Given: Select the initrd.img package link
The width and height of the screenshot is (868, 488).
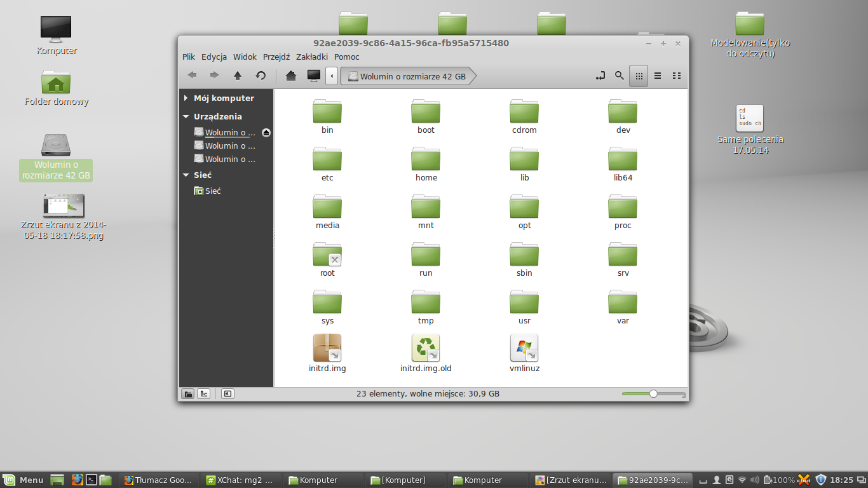Looking at the screenshot, I should click(x=327, y=353).
